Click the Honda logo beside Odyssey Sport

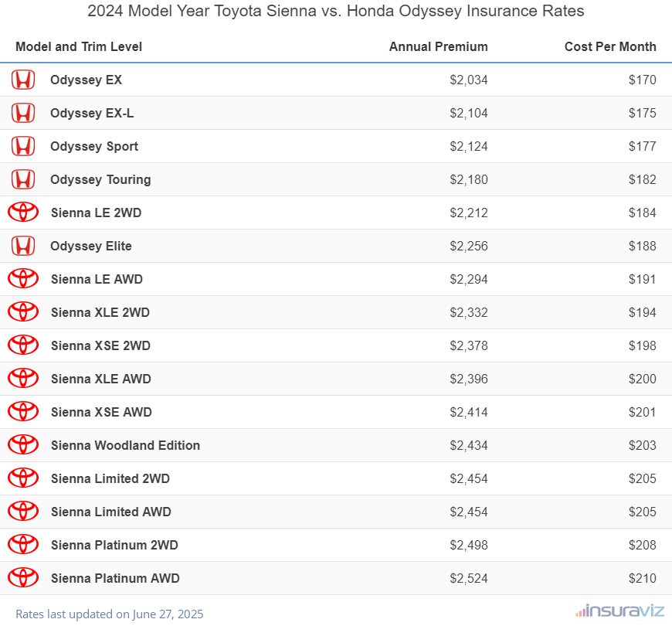(x=23, y=146)
